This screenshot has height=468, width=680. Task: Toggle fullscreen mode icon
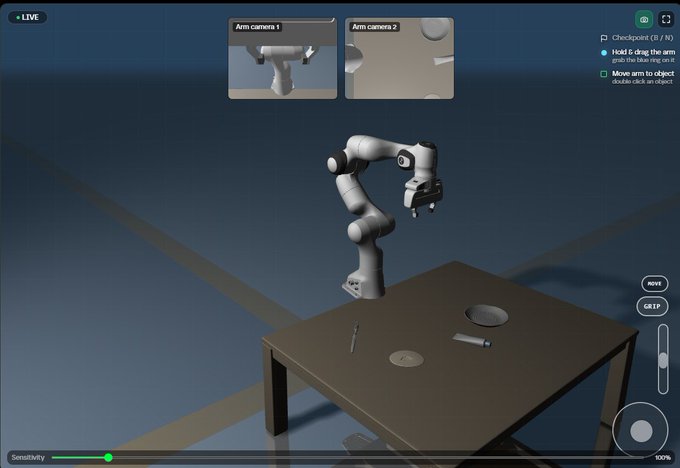coord(666,19)
